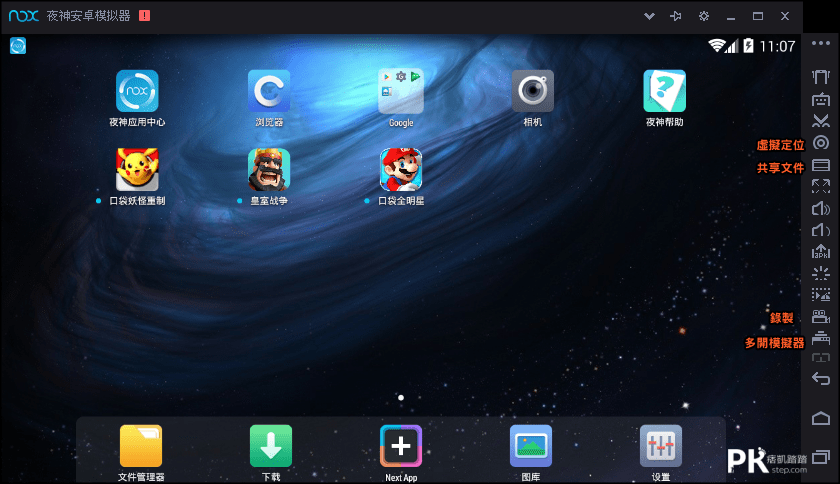
Task: Go to Android home via sidebar
Action: [x=821, y=418]
